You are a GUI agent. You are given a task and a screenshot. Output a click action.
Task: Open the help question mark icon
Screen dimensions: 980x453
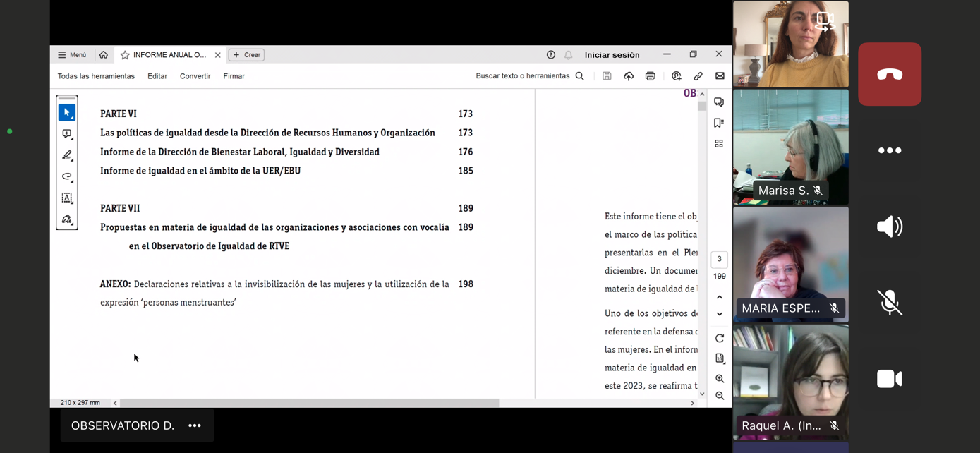click(551, 55)
